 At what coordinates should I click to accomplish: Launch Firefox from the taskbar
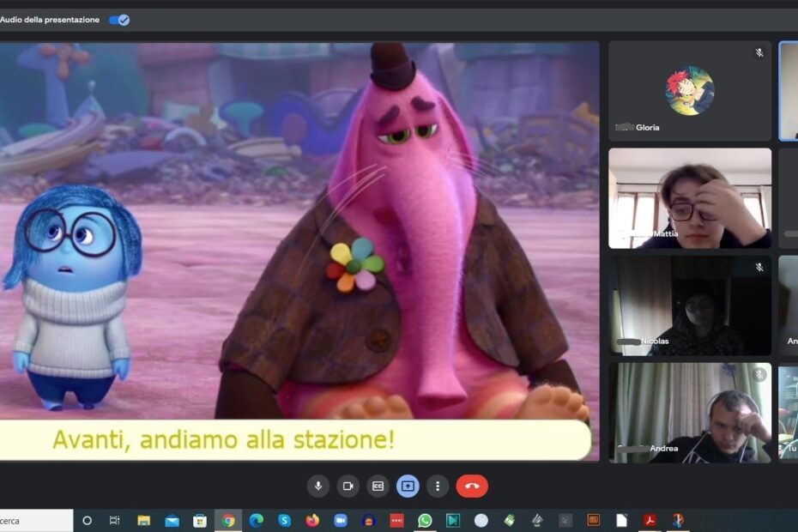pos(311,520)
